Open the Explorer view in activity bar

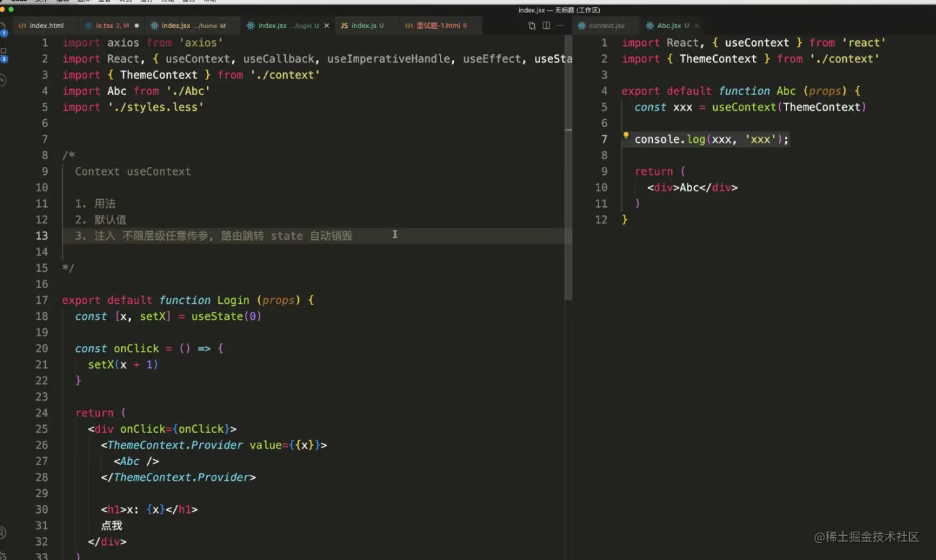[x=3, y=29]
